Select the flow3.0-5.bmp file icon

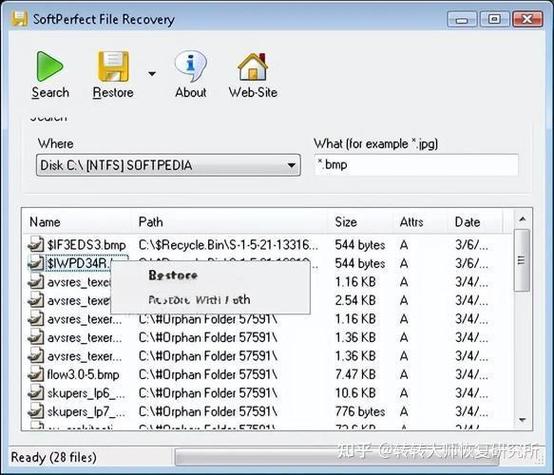pyautogui.click(x=36, y=374)
